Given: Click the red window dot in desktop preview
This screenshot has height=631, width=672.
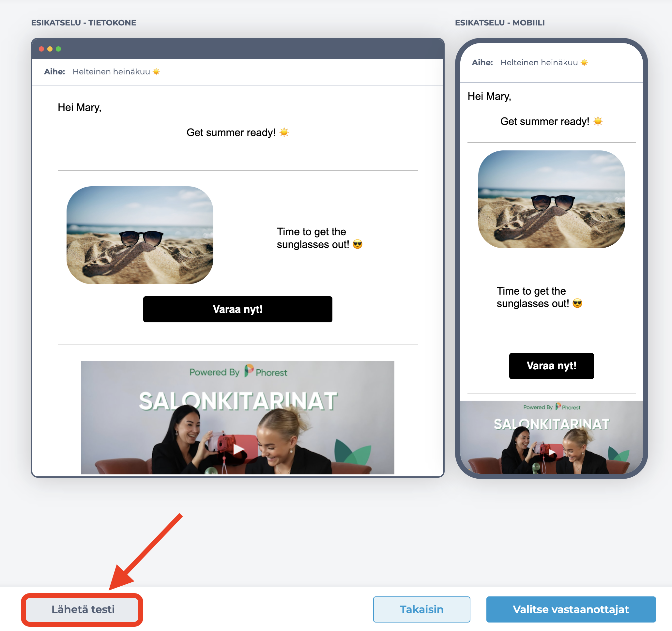Looking at the screenshot, I should 41,49.
